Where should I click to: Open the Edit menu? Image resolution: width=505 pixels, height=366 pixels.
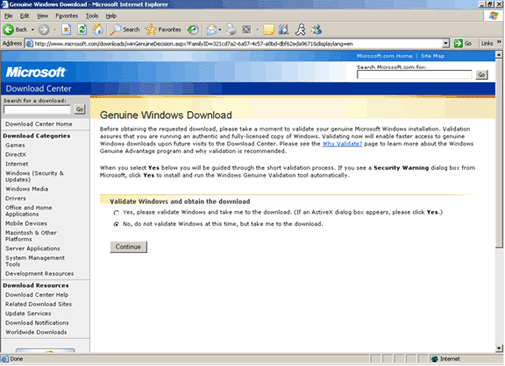pos(24,16)
